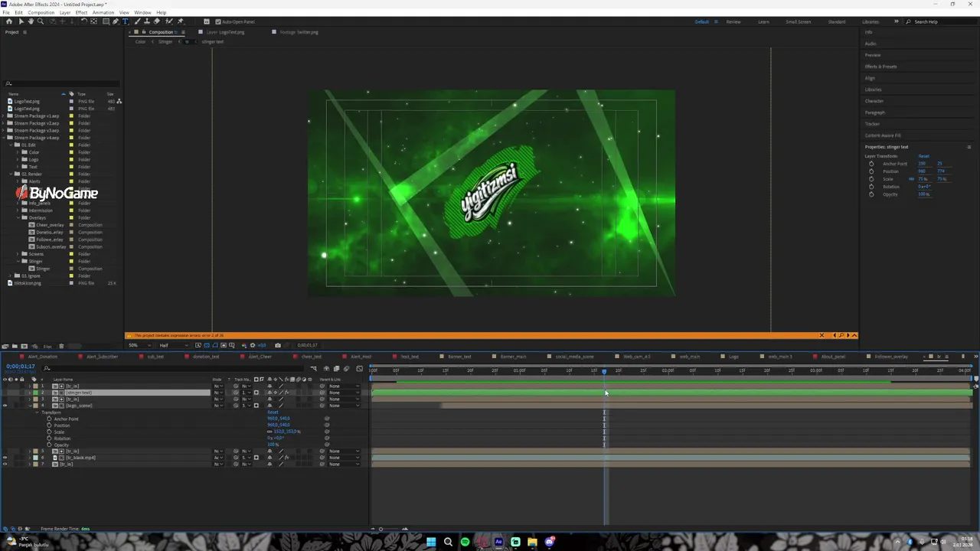Expand the stinger text layer twirl arrow

click(x=29, y=393)
